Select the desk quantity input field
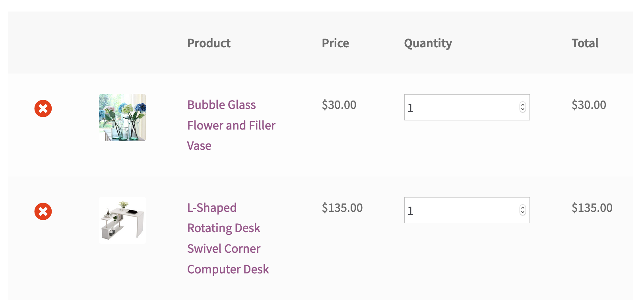 [457, 210]
